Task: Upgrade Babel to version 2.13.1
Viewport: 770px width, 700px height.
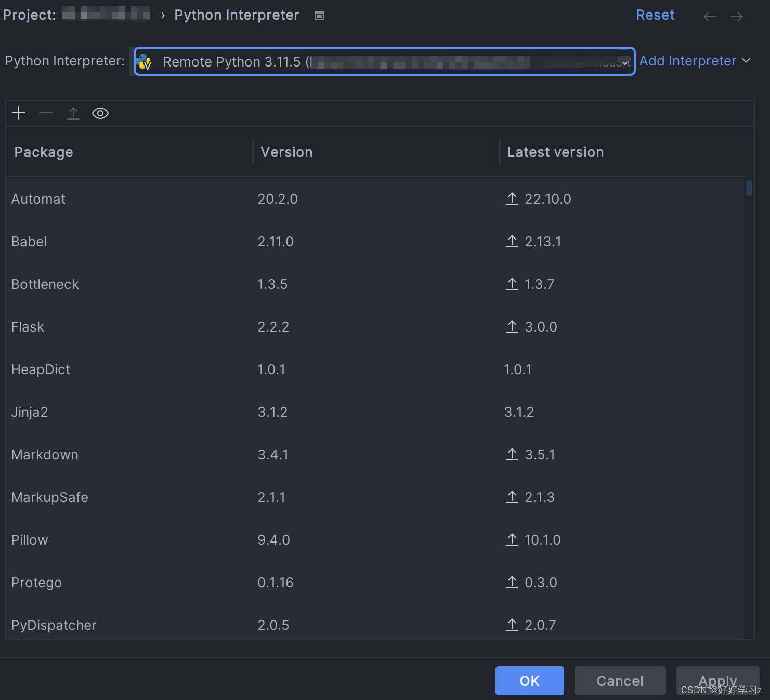Action: (512, 241)
